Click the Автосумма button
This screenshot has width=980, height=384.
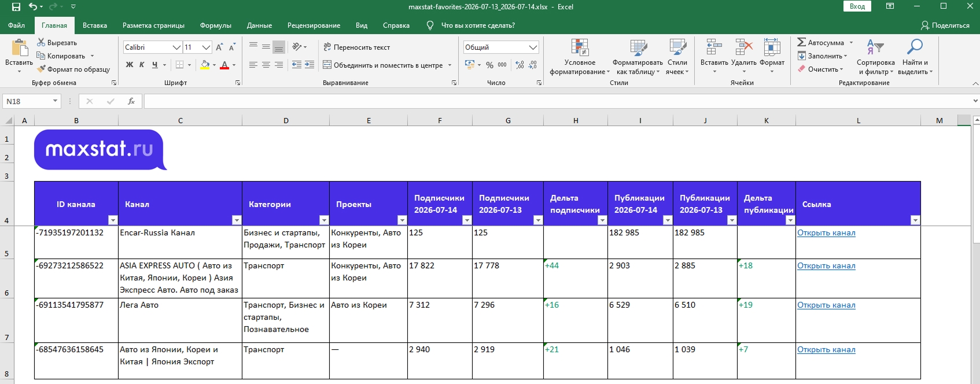click(821, 43)
